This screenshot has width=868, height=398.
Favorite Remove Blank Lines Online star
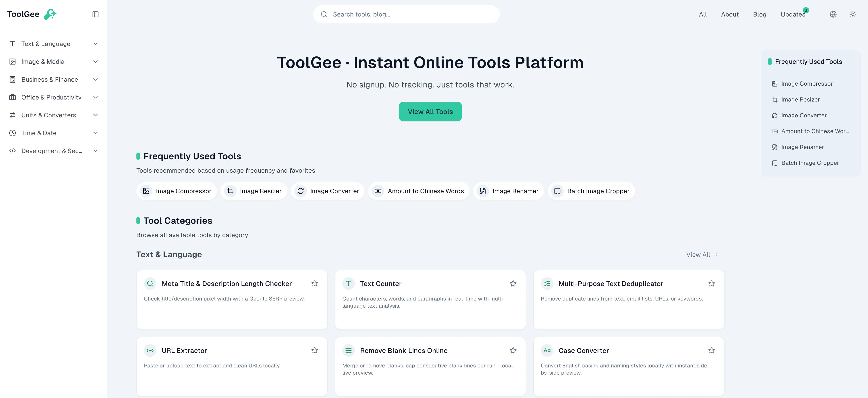(513, 350)
